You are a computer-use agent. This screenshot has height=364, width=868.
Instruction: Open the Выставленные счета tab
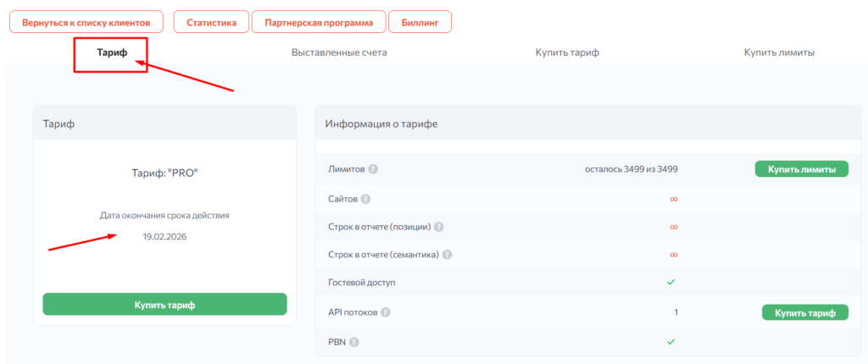click(x=339, y=52)
